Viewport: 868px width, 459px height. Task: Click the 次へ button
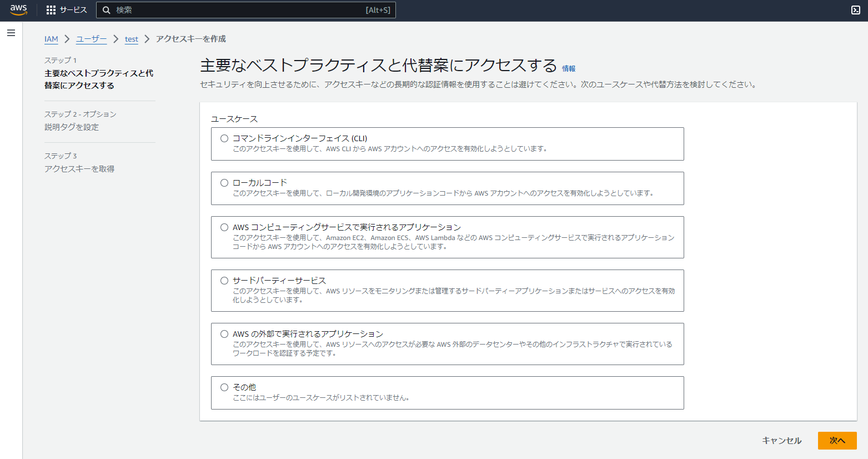click(x=837, y=441)
